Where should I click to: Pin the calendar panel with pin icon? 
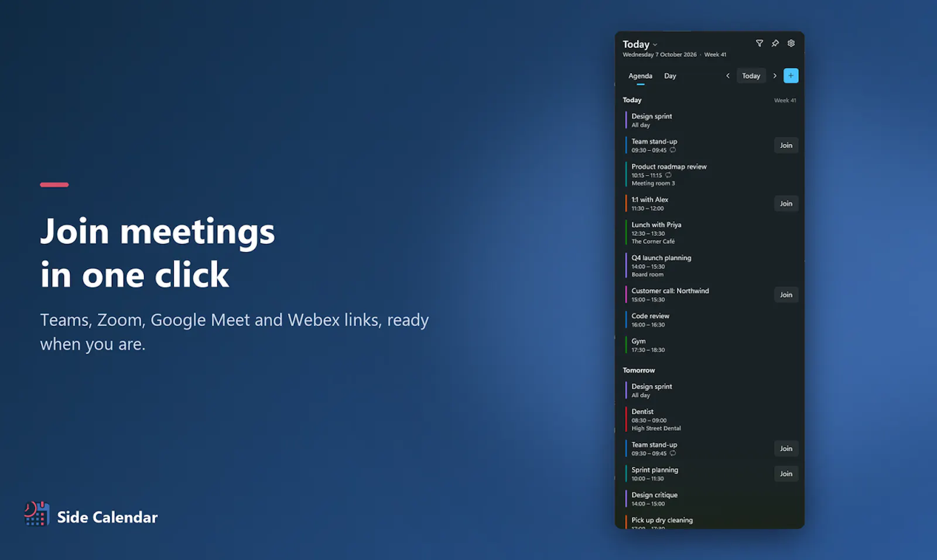point(775,43)
